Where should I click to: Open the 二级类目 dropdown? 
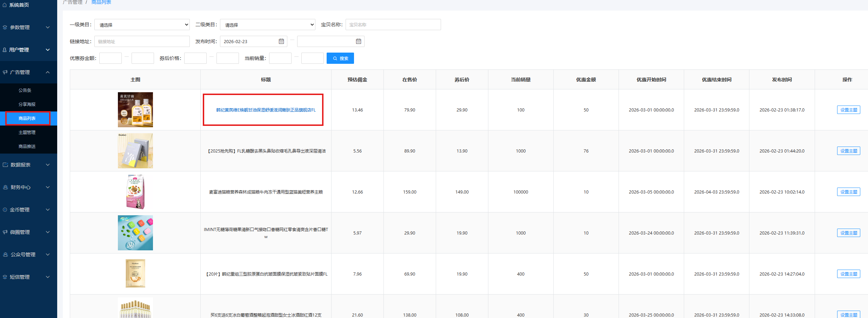[268, 25]
